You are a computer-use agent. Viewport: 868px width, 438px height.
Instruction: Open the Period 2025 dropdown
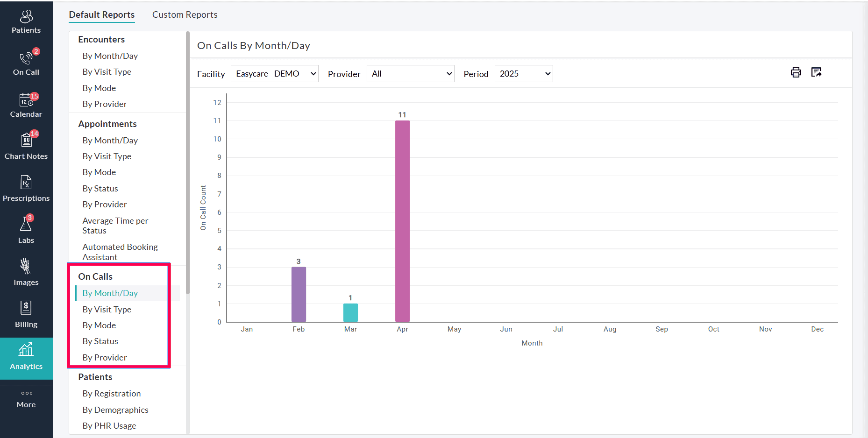pyautogui.click(x=523, y=73)
